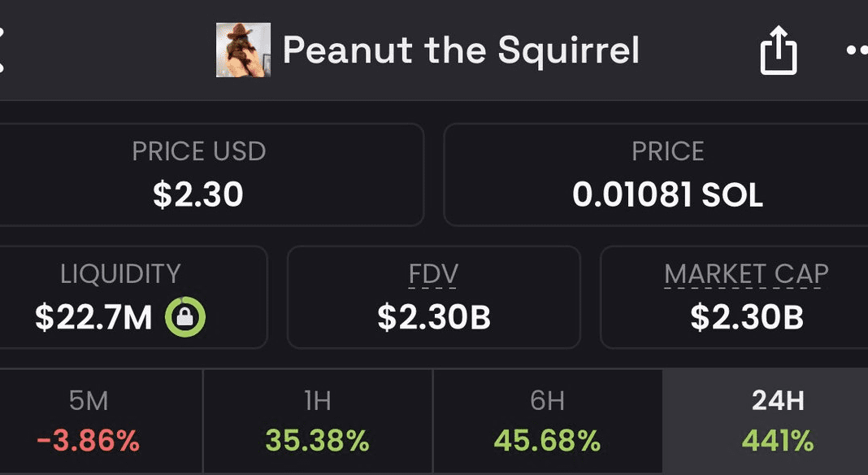This screenshot has height=475, width=868.
Task: Switch to the 1H timeframe tab
Action: pyautogui.click(x=317, y=421)
